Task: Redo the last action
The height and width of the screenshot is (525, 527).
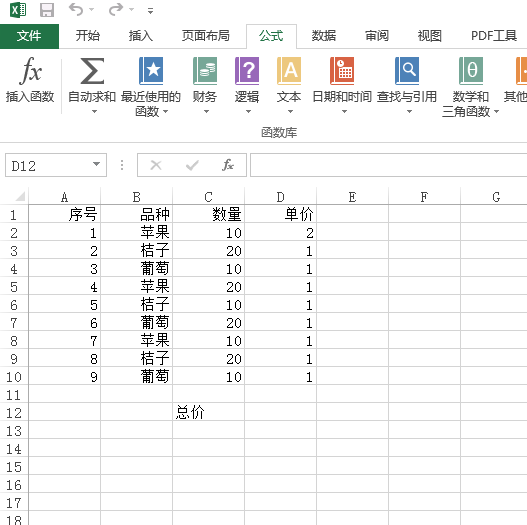Action: [116, 9]
